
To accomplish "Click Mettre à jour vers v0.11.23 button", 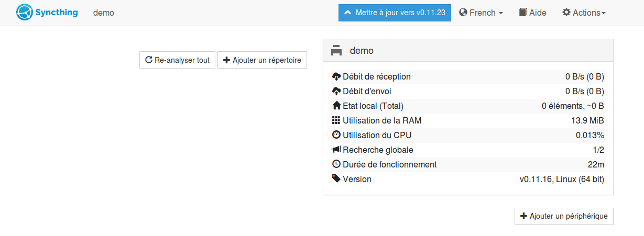I will [x=395, y=13].
